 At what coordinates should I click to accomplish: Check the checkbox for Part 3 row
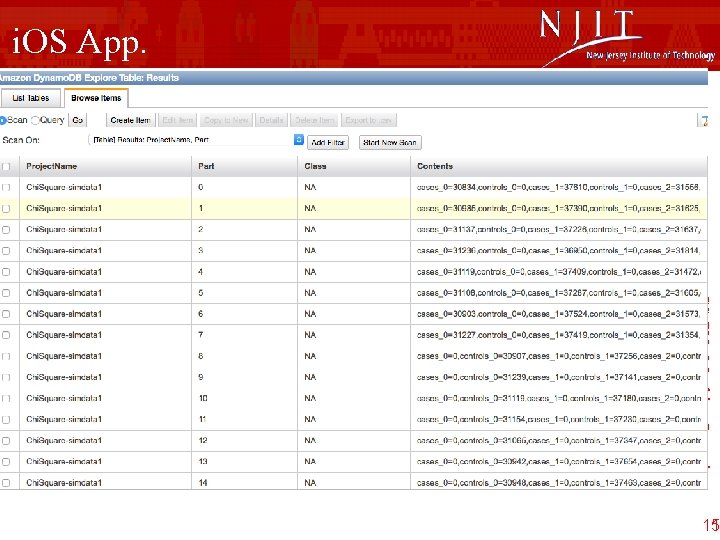tap(6, 251)
